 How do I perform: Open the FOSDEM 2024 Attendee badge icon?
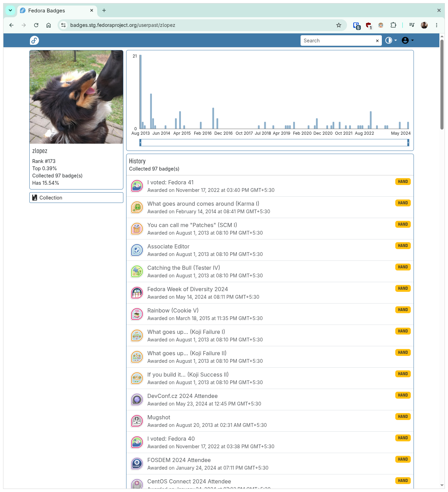coord(137,464)
